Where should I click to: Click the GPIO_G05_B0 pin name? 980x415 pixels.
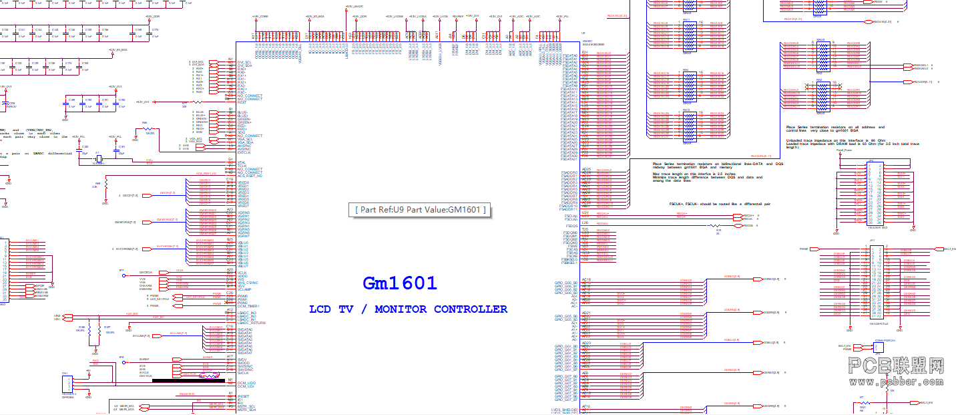(x=566, y=316)
